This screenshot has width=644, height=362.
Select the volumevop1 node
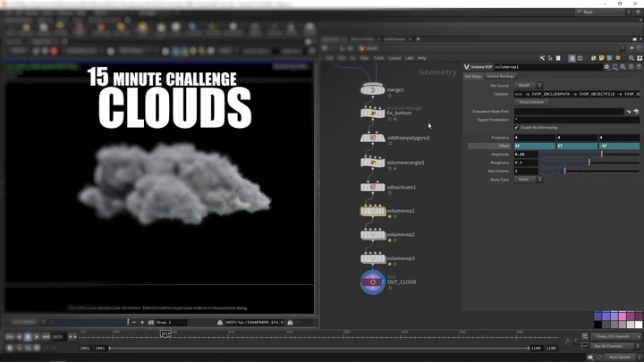pos(372,211)
